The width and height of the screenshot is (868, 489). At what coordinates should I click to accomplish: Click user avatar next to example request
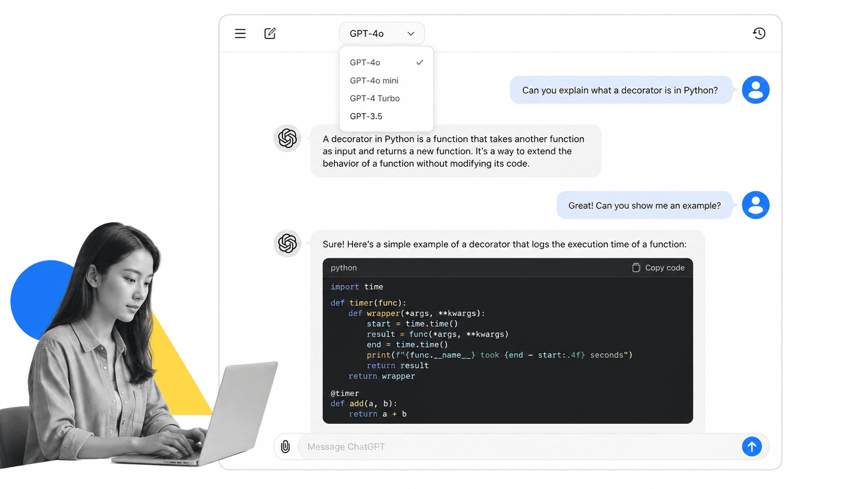point(756,205)
